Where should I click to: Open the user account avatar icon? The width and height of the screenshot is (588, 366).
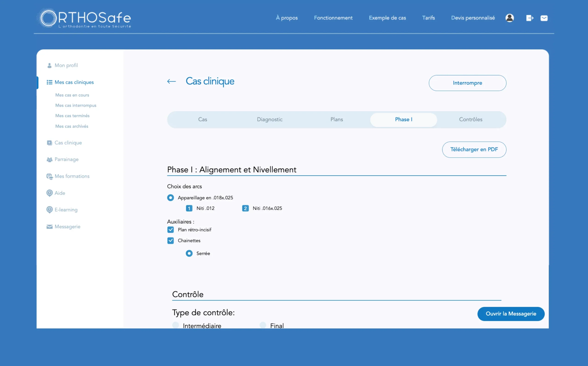pos(509,18)
